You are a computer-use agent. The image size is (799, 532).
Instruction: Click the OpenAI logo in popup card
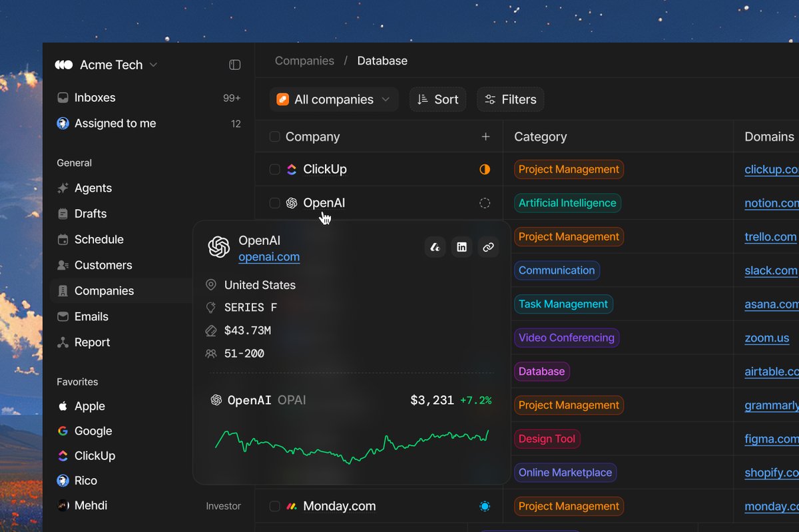tap(218, 247)
